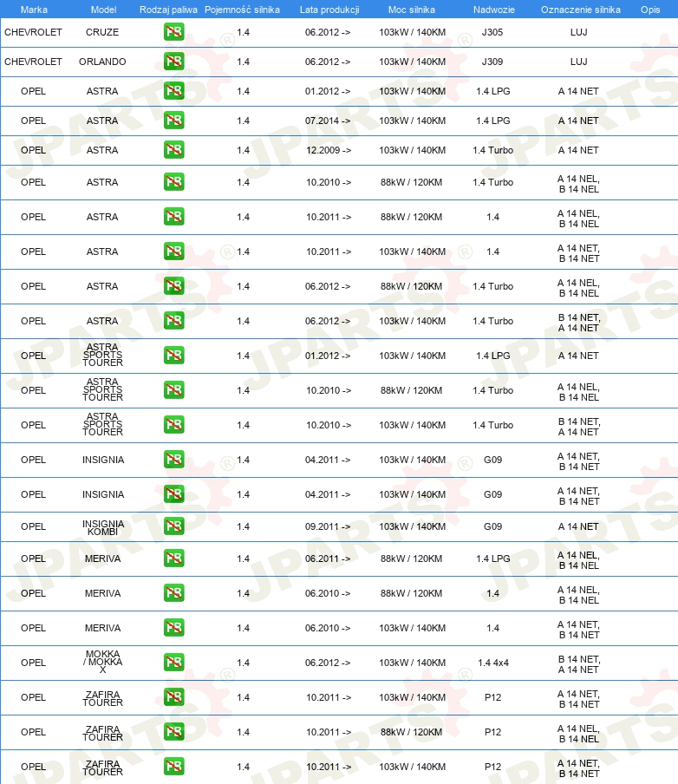
Task: Click A 14 NET in Insignia Kombi row
Action: pyautogui.click(x=578, y=526)
